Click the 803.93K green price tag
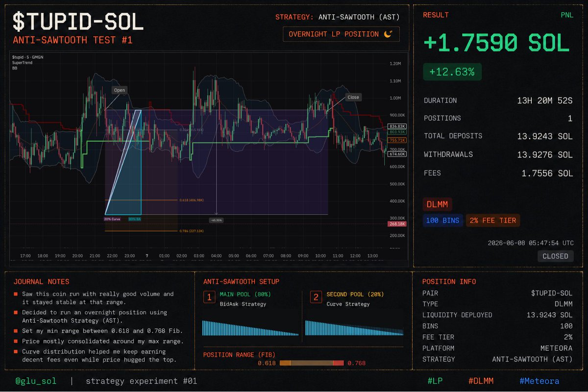 [397, 132]
